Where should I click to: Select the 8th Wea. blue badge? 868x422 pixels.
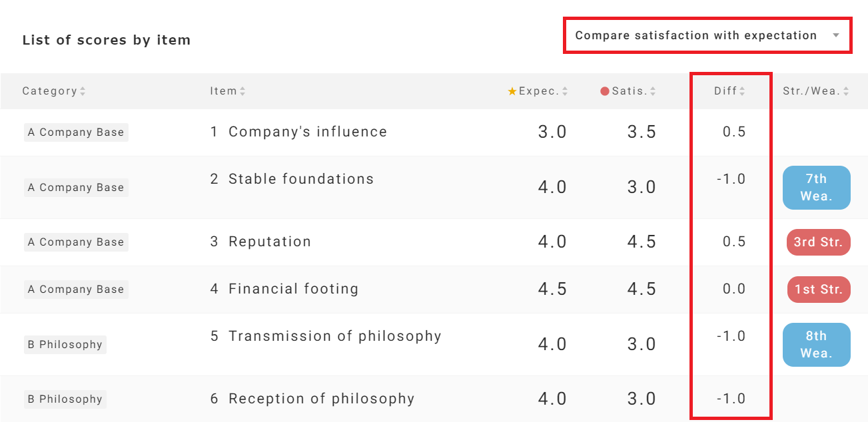(816, 345)
